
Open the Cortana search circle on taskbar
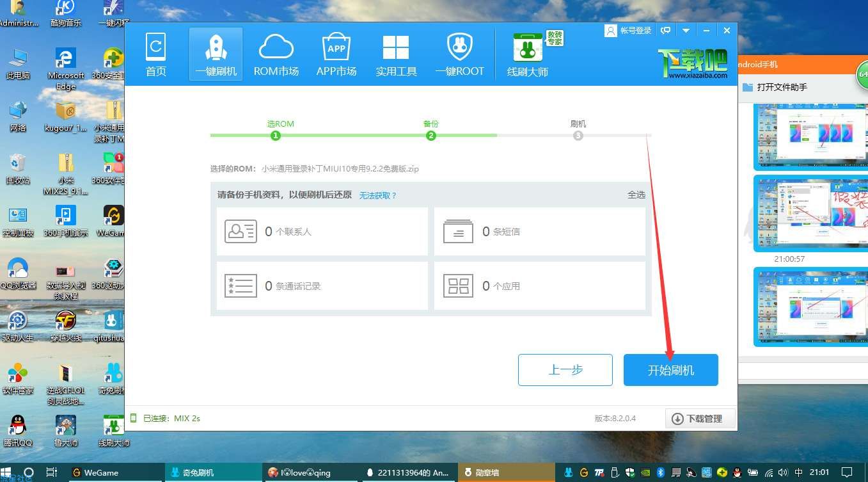(x=28, y=473)
